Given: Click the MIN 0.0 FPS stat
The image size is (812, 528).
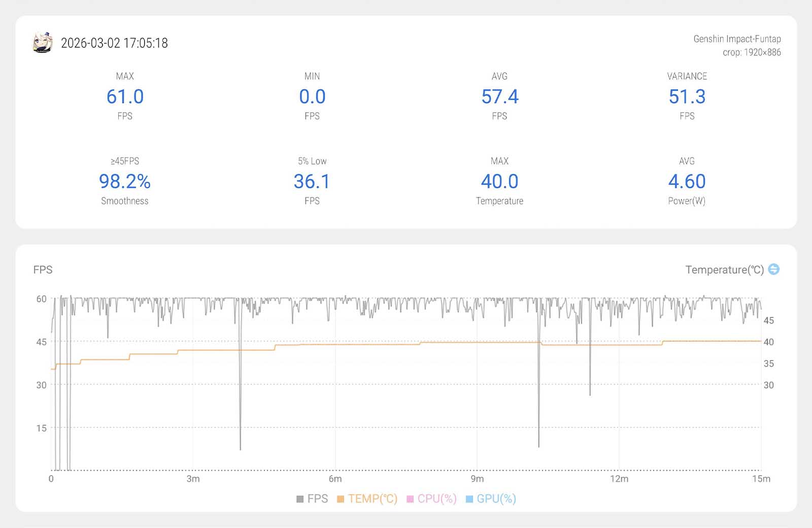Looking at the screenshot, I should tap(312, 96).
